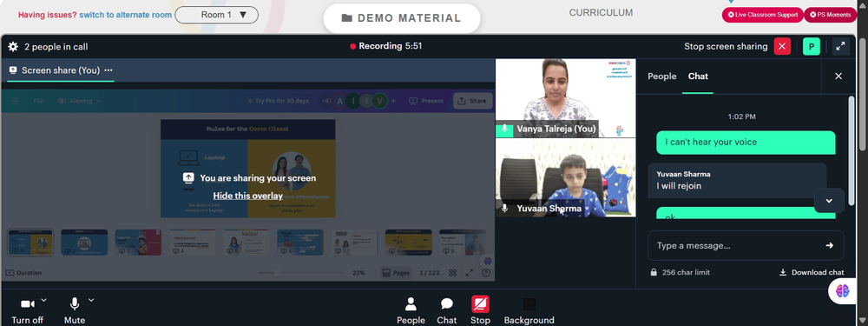Open the People panel from bottom bar
868x326 pixels.
point(411,310)
